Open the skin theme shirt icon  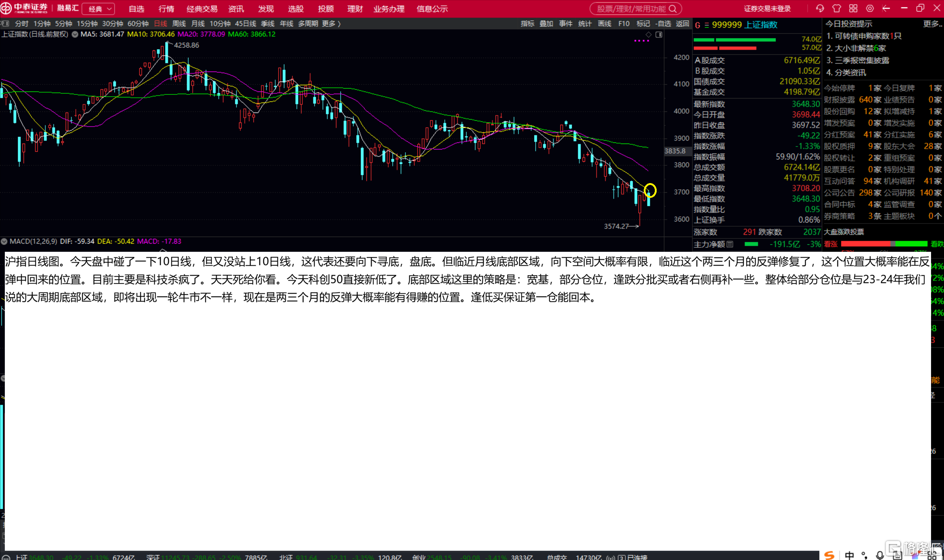pyautogui.click(x=837, y=8)
